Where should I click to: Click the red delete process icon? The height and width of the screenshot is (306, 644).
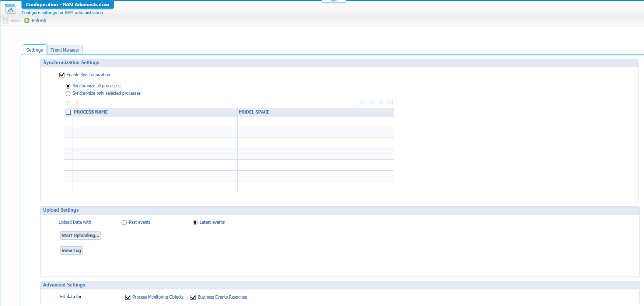[x=77, y=102]
